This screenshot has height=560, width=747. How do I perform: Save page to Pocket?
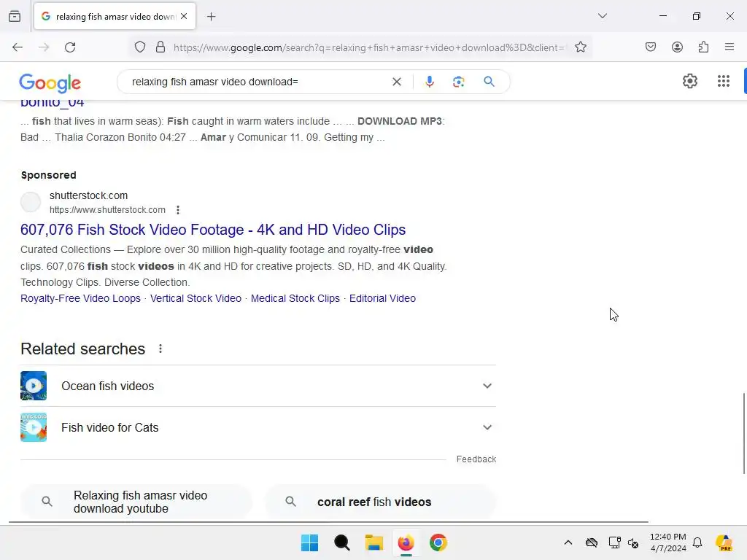[650, 47]
